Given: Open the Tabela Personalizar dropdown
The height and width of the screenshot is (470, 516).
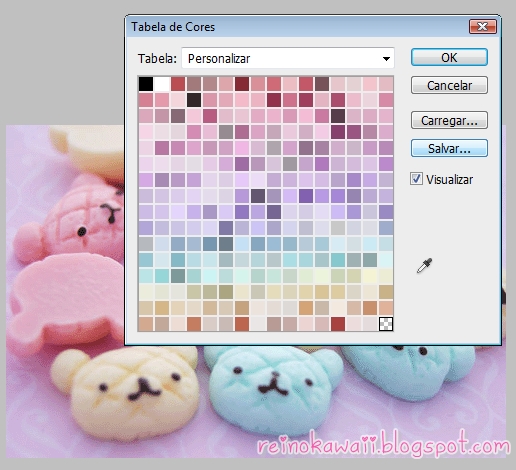Looking at the screenshot, I should click(x=288, y=58).
